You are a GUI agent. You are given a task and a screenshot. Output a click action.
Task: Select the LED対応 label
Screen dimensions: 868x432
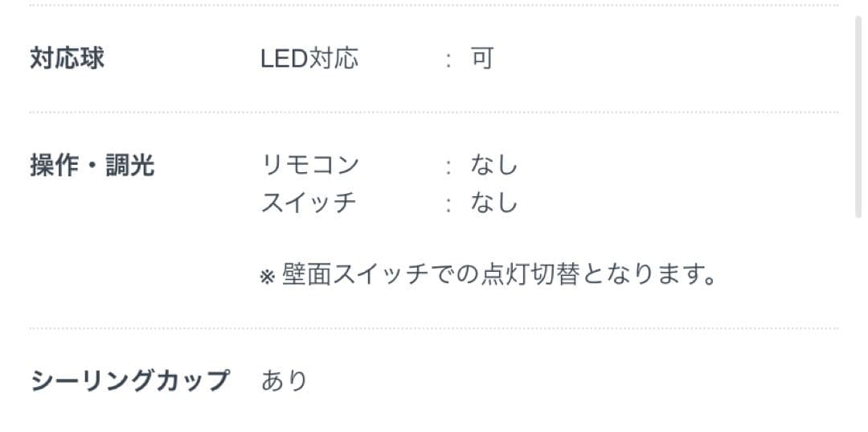309,59
